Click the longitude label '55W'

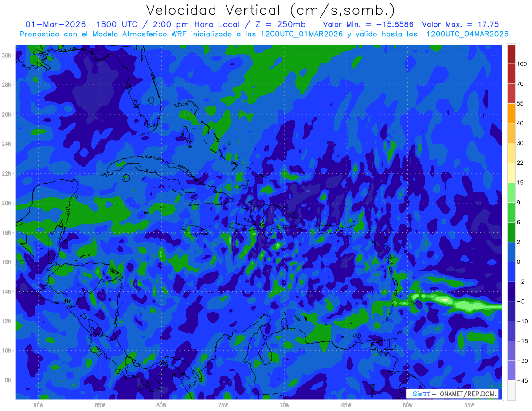click(x=469, y=405)
